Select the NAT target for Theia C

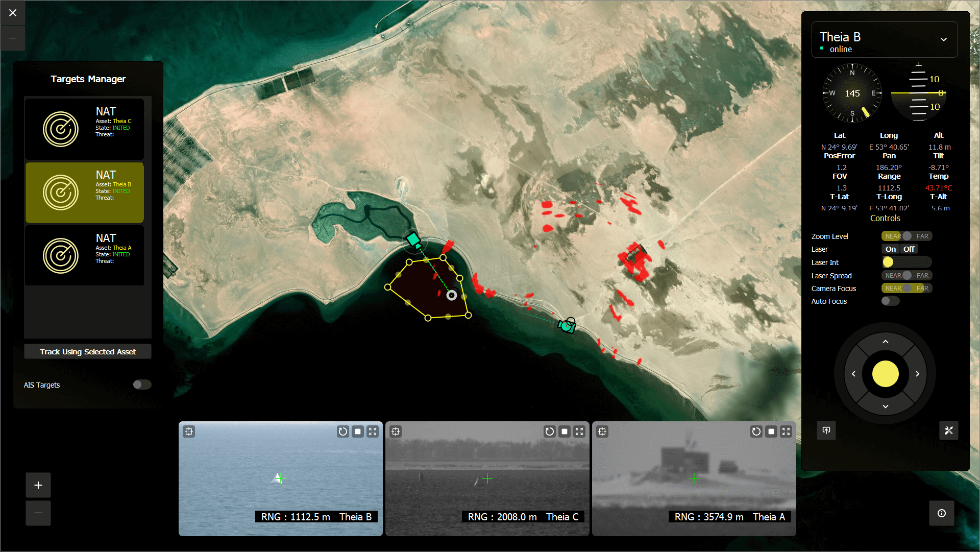coord(85,129)
